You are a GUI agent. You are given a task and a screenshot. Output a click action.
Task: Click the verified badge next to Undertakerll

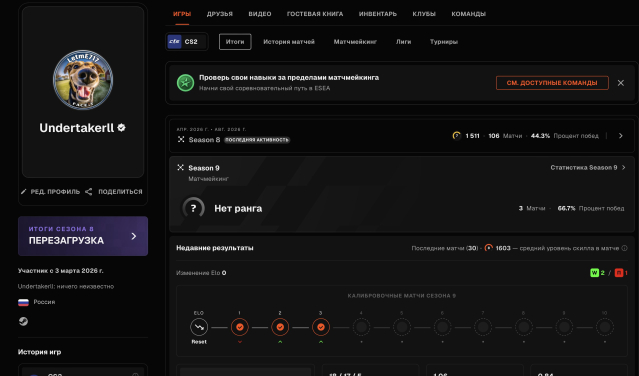(121, 128)
